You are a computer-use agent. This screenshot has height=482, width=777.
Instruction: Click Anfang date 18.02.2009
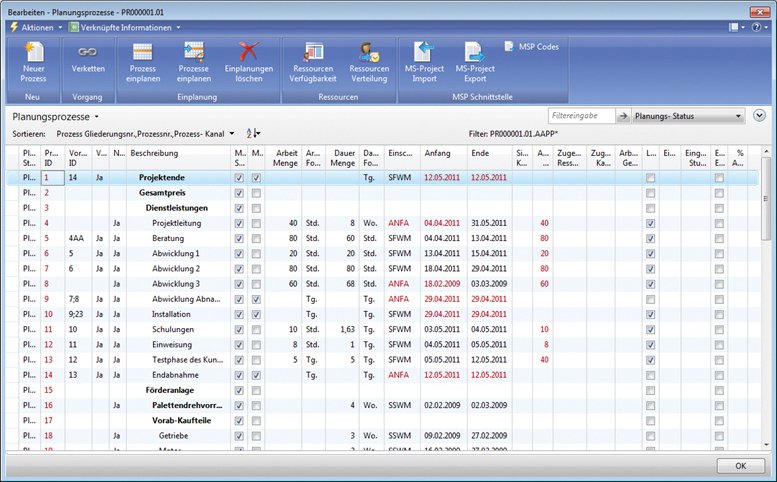click(x=442, y=284)
